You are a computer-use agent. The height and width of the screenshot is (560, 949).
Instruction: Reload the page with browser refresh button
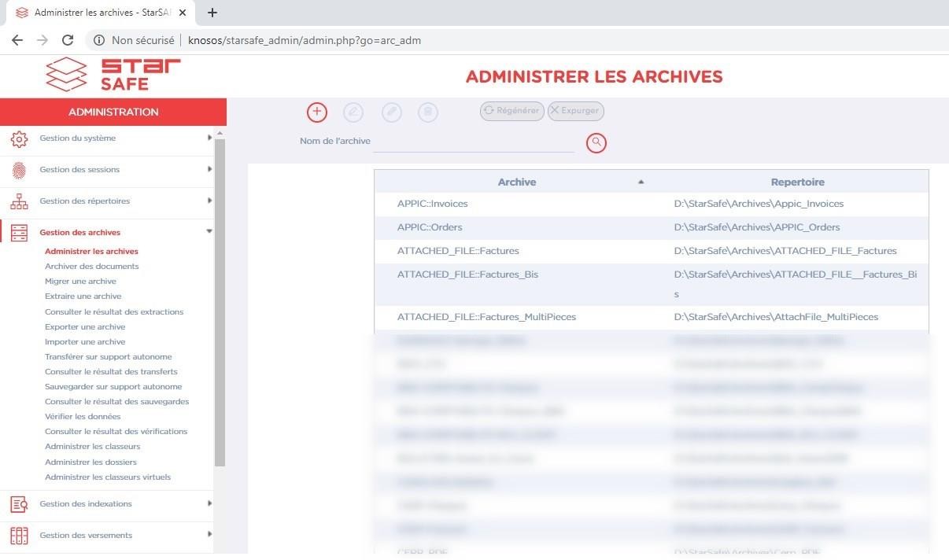click(68, 40)
